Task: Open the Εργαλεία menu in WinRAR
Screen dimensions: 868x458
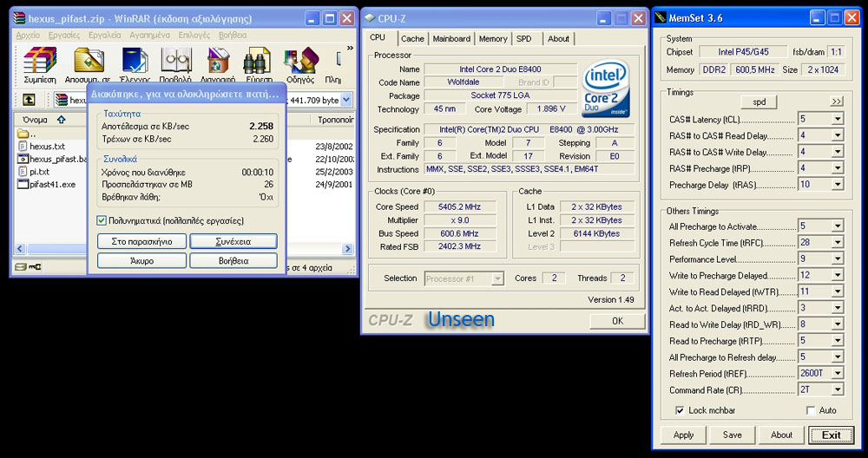Action: (105, 35)
